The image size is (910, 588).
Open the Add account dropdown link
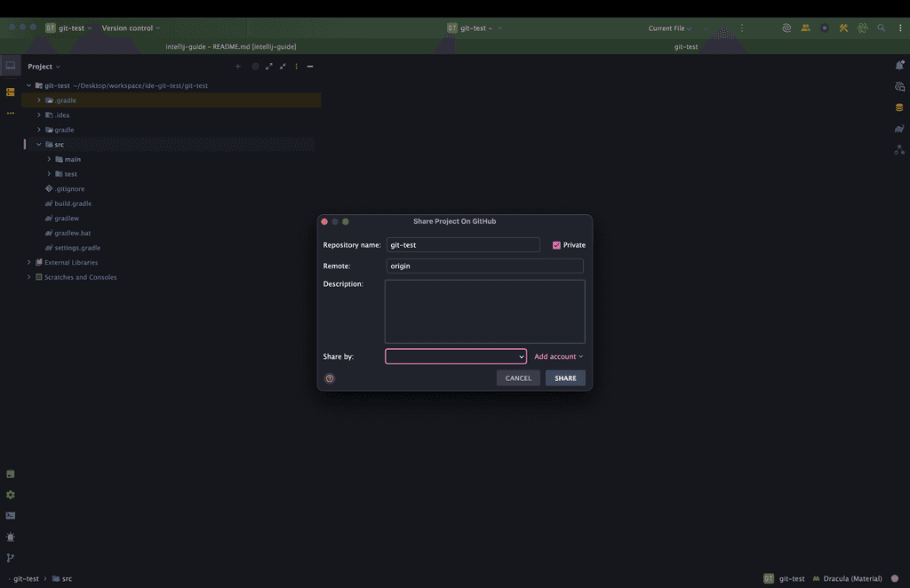[x=558, y=356]
